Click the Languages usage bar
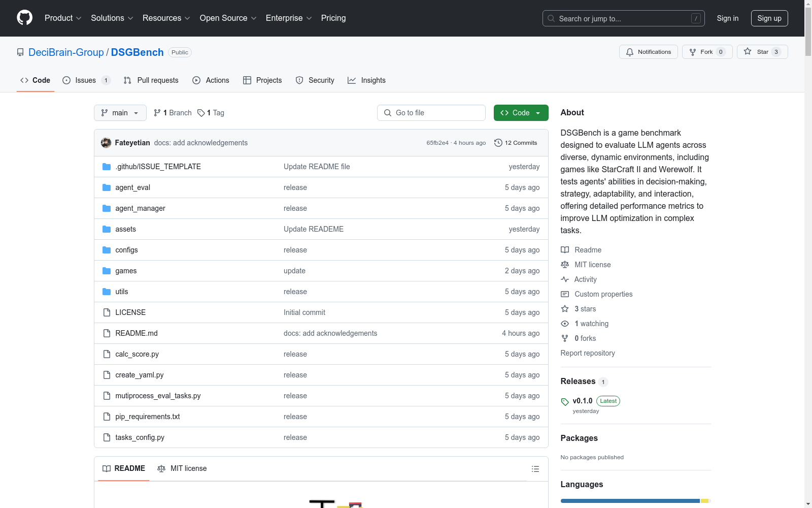Image resolution: width=812 pixels, height=508 pixels. click(635, 501)
